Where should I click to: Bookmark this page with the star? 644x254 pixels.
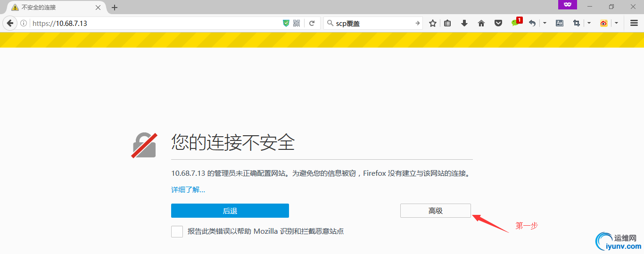(x=433, y=23)
